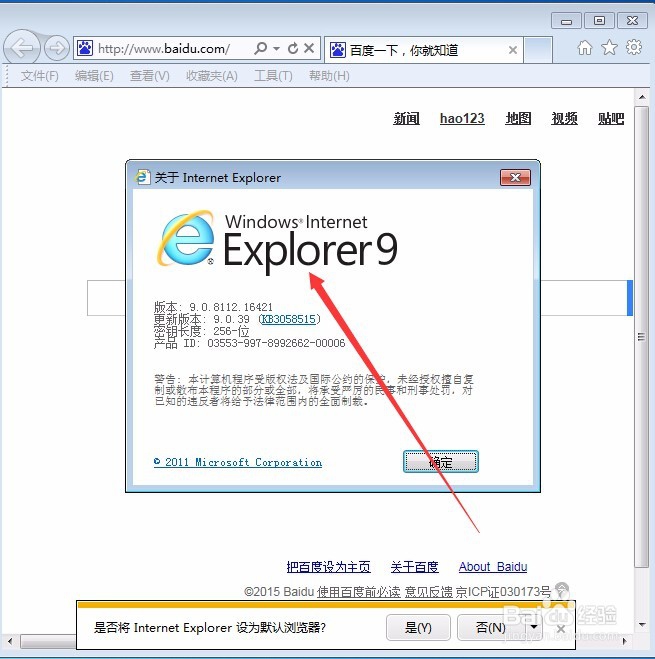Expand the dropdown arrow beside 否(N)
655x659 pixels.
pos(534,627)
